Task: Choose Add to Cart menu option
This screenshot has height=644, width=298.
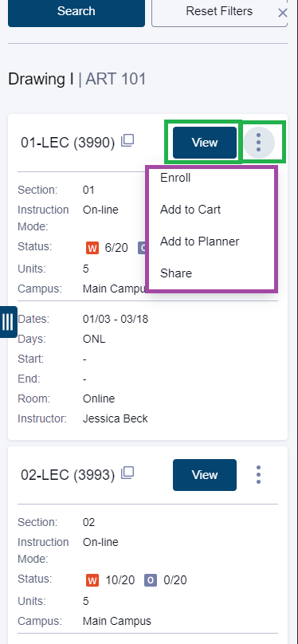Action: [x=190, y=210]
